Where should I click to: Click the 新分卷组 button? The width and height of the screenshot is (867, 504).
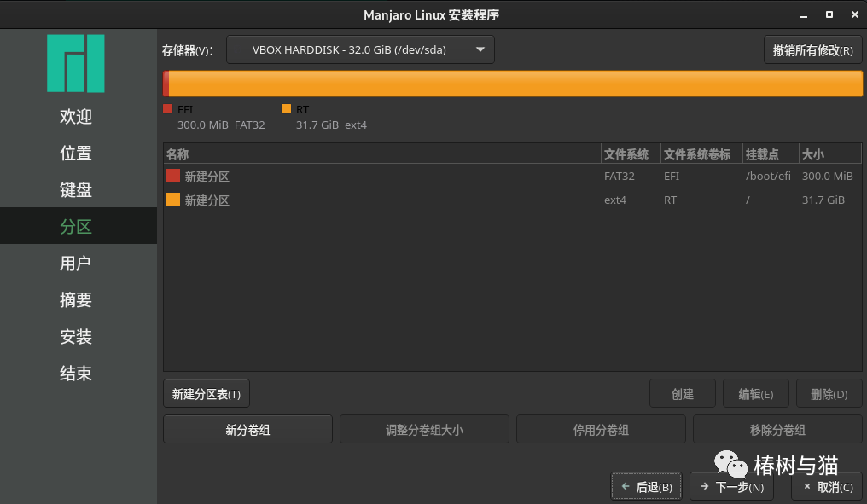(247, 430)
